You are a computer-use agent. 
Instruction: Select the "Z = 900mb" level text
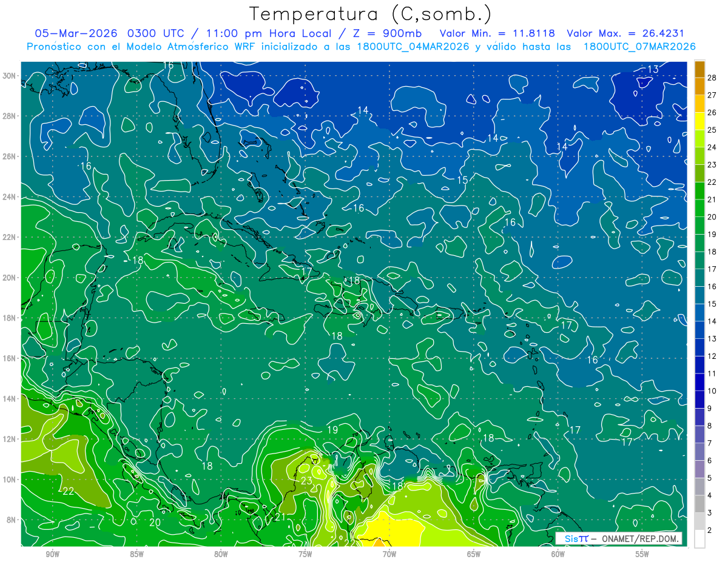pos(388,33)
